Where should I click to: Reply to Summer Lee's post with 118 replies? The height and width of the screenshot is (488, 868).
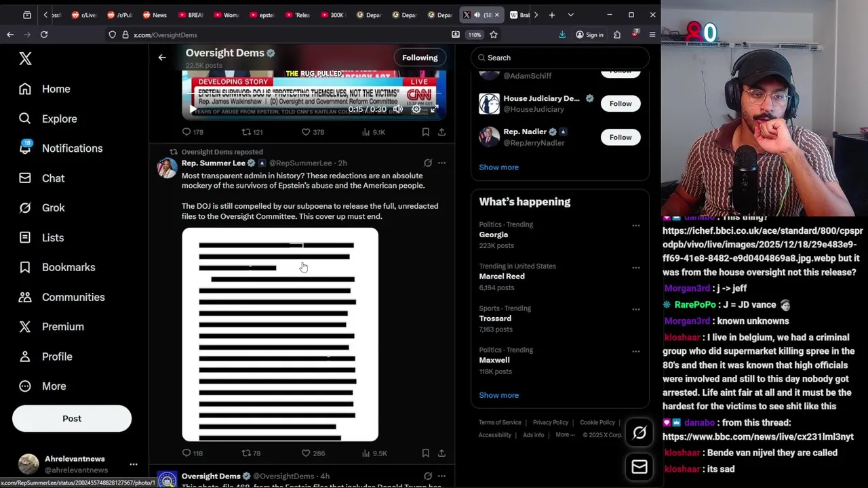tap(193, 453)
